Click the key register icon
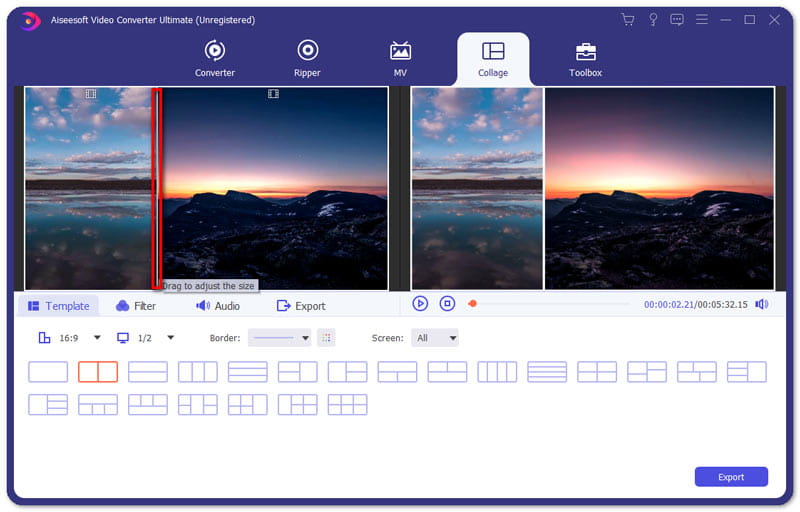The height and width of the screenshot is (512, 800). 653,20
